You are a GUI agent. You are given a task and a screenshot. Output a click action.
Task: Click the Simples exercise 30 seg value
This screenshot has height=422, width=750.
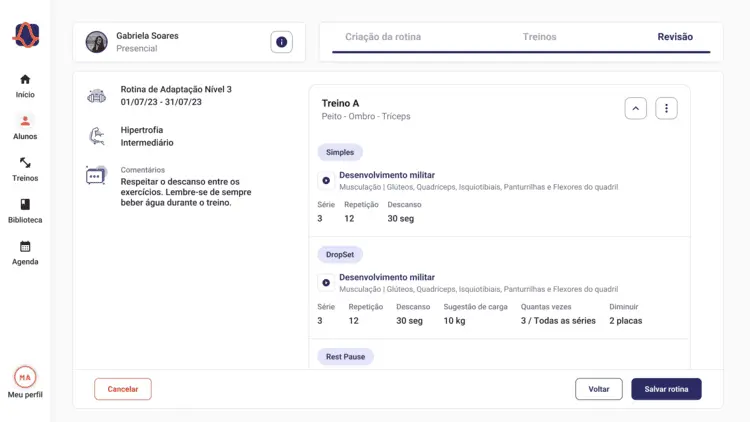point(401,219)
